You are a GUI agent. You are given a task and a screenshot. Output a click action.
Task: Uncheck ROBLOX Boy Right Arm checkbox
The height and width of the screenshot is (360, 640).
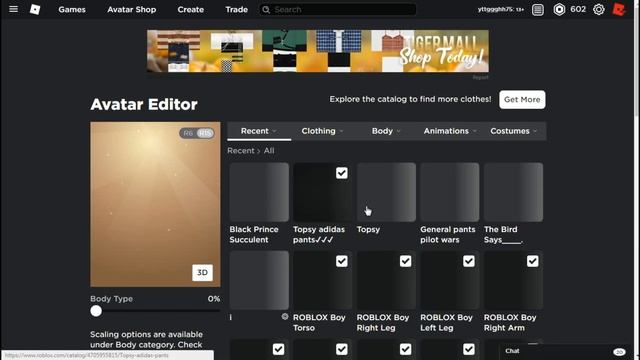532,261
